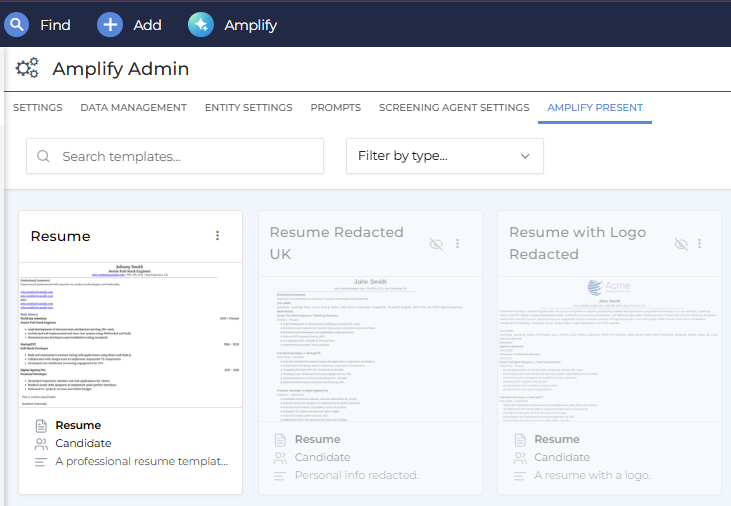Open Resume Redacted UK three-dot menu
Screen dimensions: 731x506
(x=458, y=243)
